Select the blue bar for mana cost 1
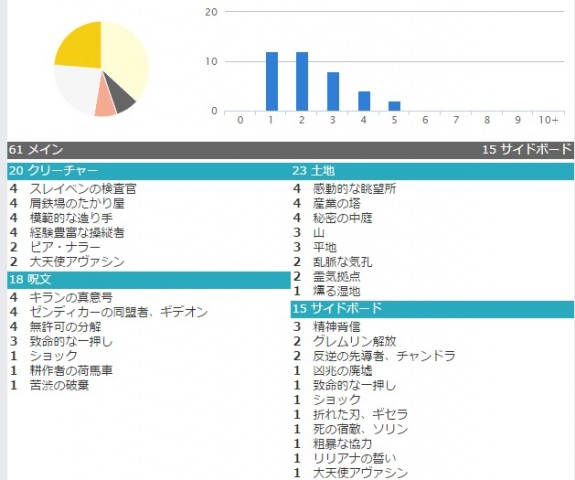Viewport: 575px width, 480px height. (272, 81)
